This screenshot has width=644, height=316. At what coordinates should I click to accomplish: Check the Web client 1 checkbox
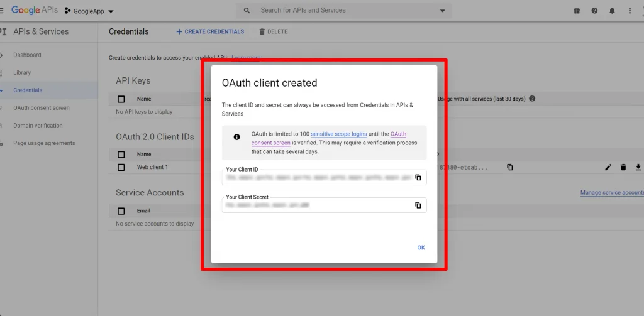121,168
